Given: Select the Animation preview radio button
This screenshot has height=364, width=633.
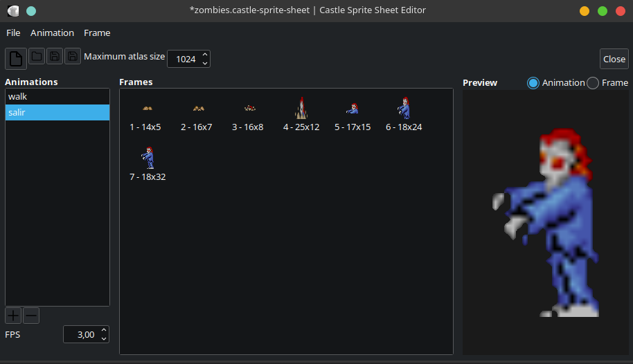Looking at the screenshot, I should [533, 83].
